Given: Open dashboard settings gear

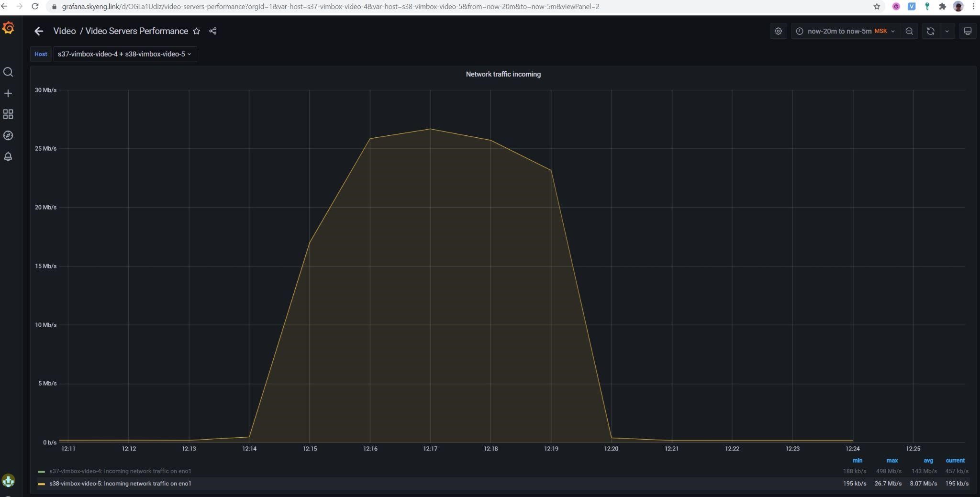Looking at the screenshot, I should (779, 31).
